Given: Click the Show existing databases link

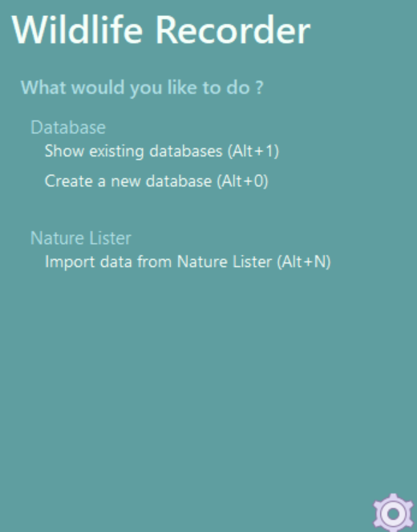Looking at the screenshot, I should click(162, 151).
